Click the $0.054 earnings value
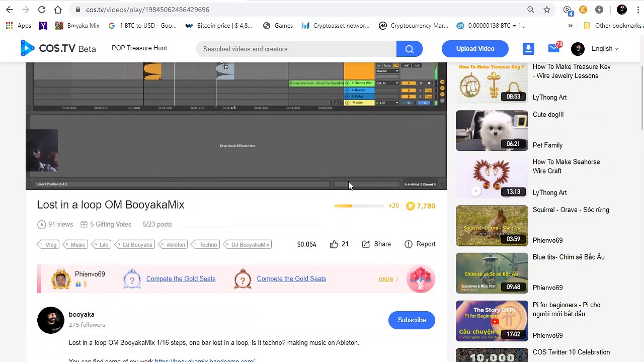 [306, 244]
